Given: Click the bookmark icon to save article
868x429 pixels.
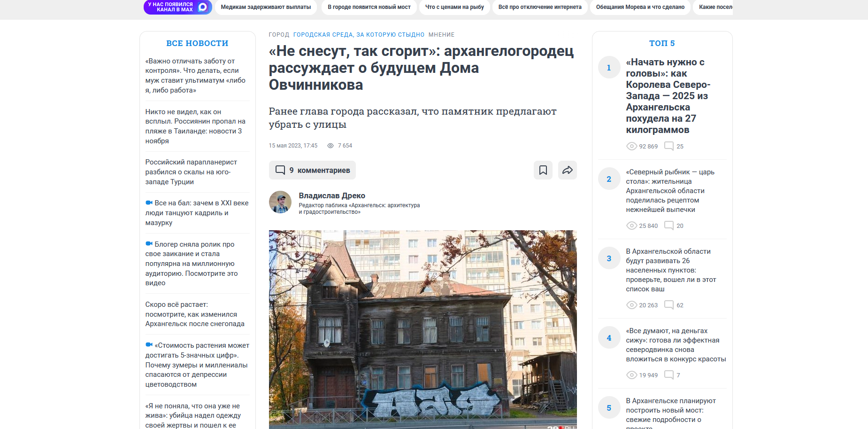Looking at the screenshot, I should (x=543, y=170).
